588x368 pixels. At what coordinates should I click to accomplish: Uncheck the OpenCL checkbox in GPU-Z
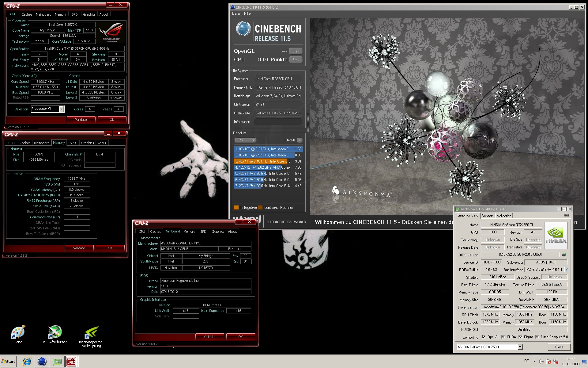click(484, 337)
